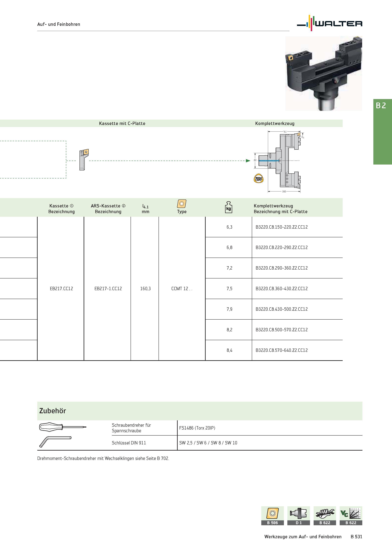Click cell 'EB217.CC12' in the table

61,289
